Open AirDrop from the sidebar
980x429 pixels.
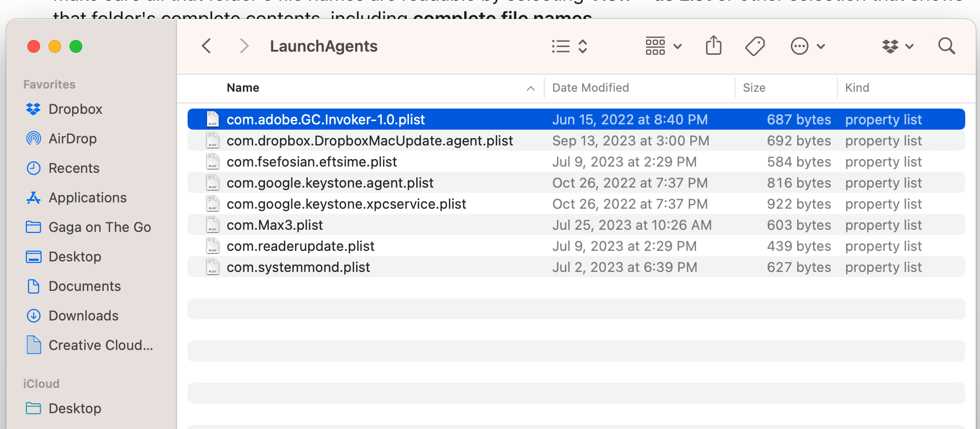click(72, 139)
